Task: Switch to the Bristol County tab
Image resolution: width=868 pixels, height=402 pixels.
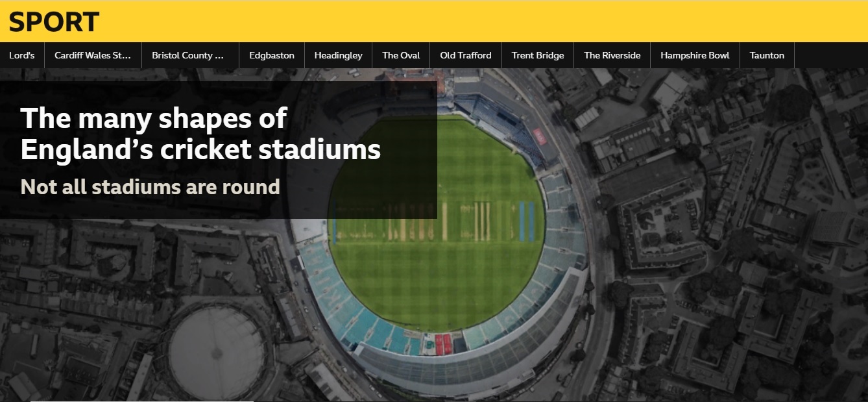Action: point(187,55)
